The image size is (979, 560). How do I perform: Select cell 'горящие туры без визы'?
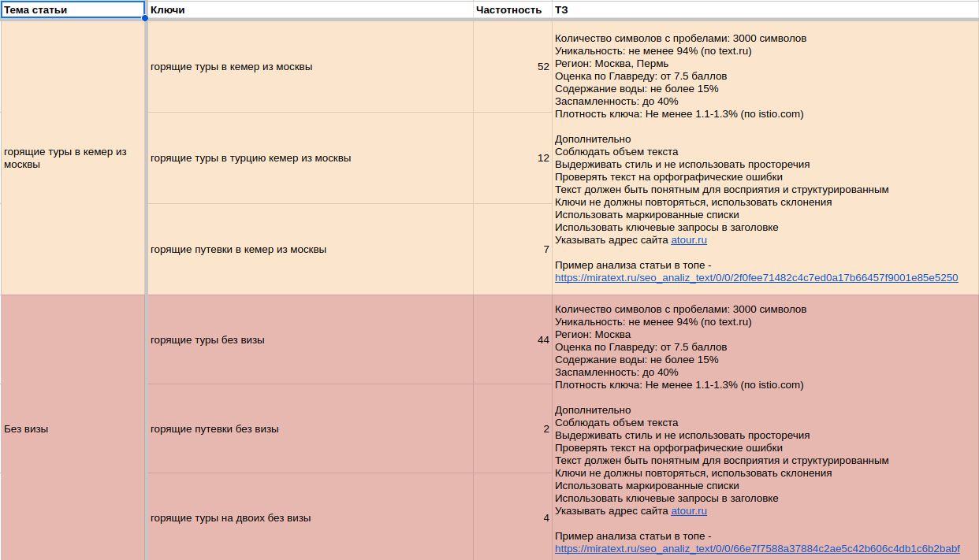311,340
